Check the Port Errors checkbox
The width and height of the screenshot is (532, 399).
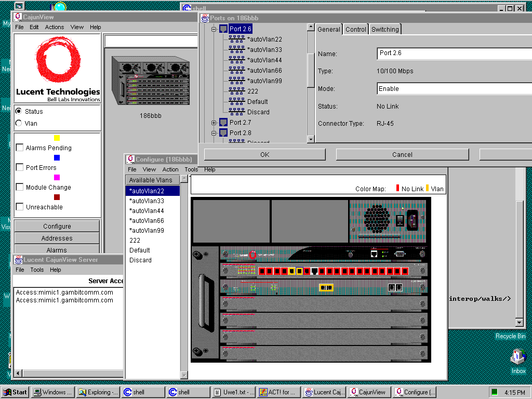[x=20, y=167]
